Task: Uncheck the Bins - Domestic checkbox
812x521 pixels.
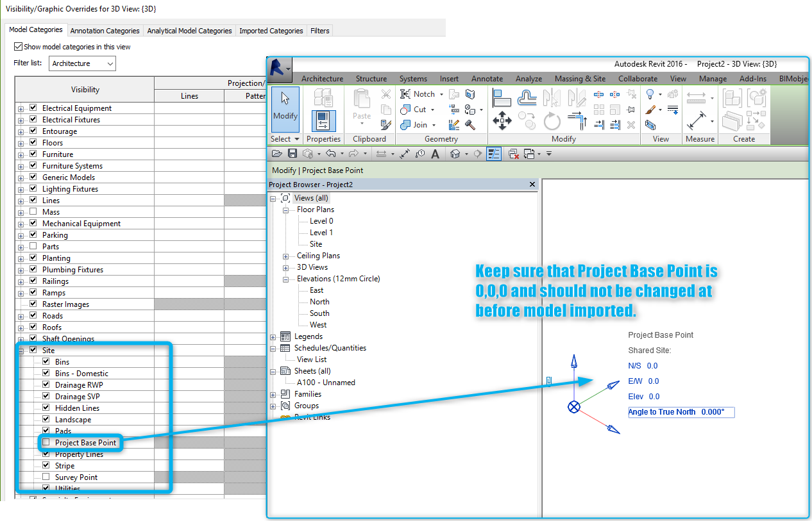Action: (46, 373)
